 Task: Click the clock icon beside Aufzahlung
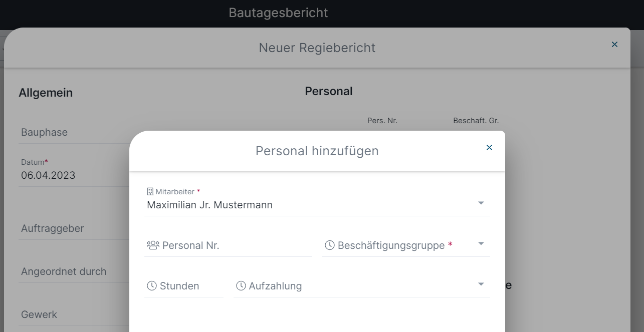point(241,285)
